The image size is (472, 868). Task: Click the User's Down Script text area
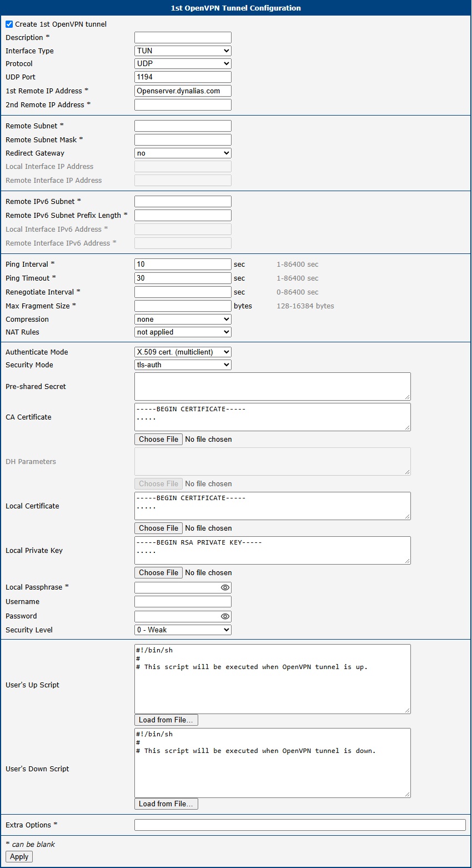click(273, 763)
